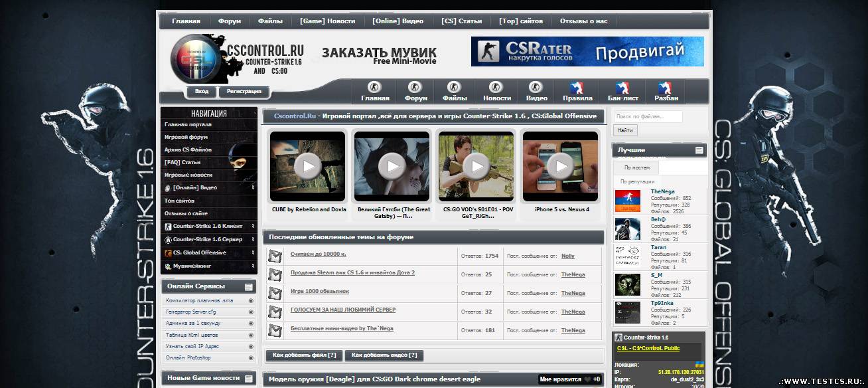Click the bullet icon beside 'Онлайн Photoshop'
Image resolution: width=868 pixels, height=388 pixels.
coord(251,357)
